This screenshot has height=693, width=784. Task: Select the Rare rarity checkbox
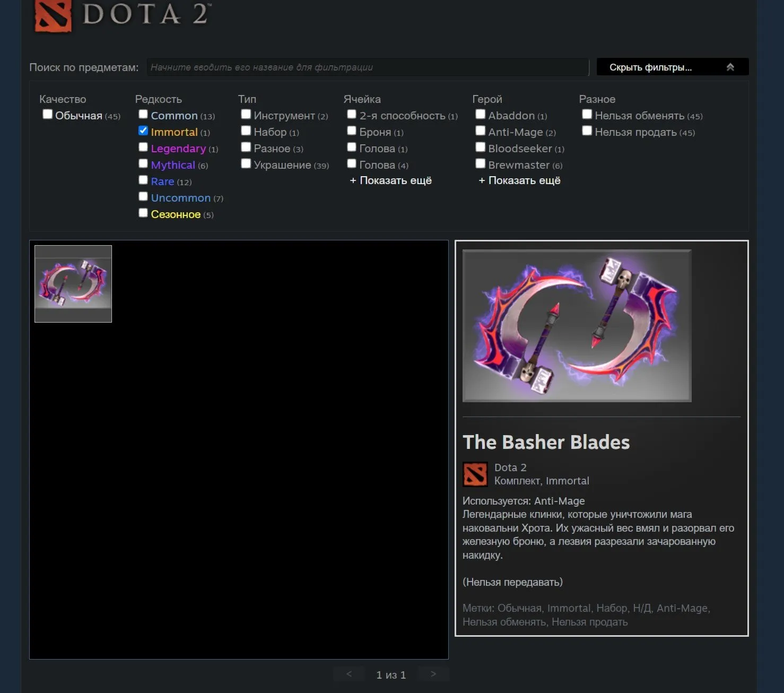click(x=143, y=180)
